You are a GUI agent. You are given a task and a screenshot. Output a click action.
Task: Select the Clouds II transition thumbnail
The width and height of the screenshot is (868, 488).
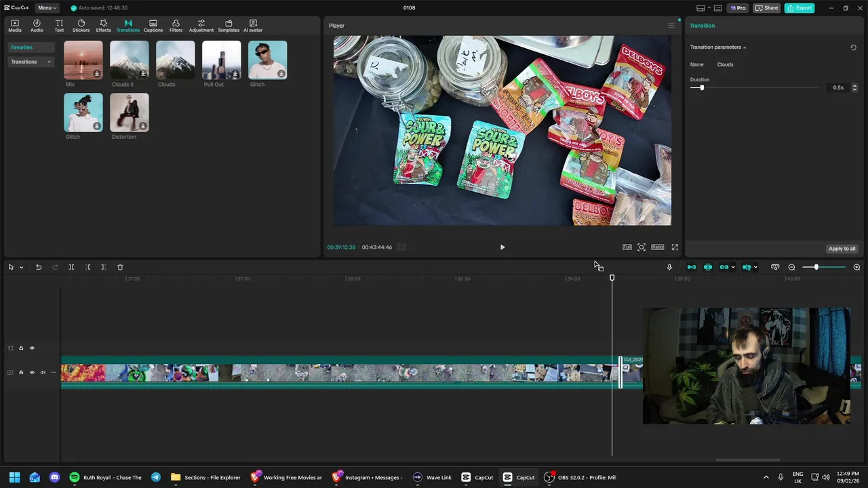point(130,60)
